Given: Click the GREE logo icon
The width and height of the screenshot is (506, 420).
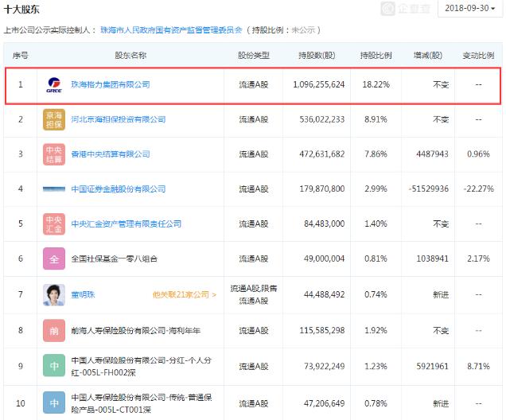Looking at the screenshot, I should click(x=54, y=85).
